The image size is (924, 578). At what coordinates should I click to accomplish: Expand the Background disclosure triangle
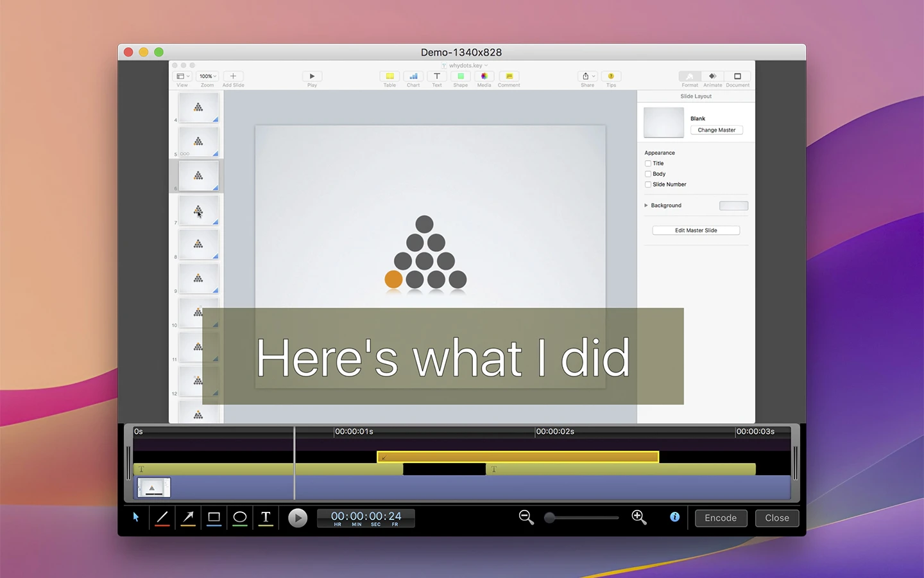646,206
